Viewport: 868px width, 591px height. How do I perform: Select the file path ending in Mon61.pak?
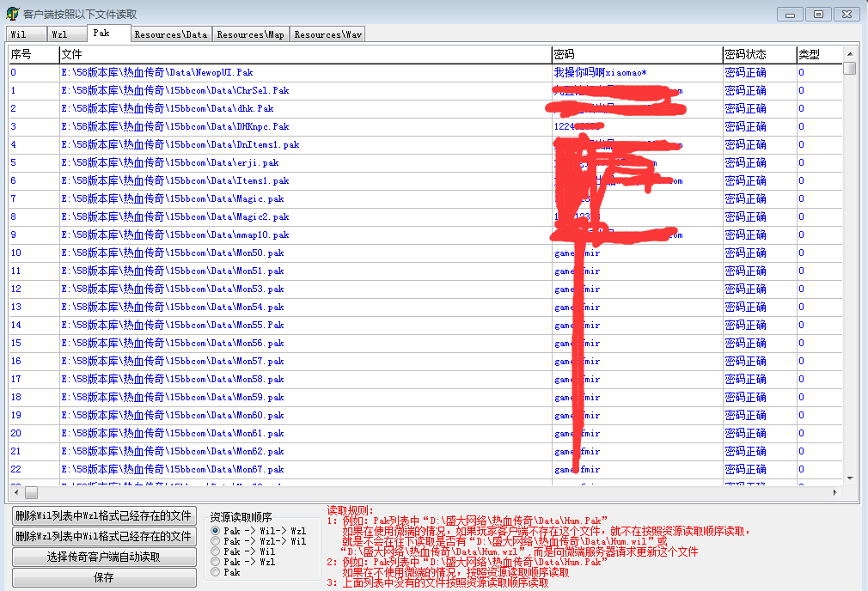coord(173,433)
